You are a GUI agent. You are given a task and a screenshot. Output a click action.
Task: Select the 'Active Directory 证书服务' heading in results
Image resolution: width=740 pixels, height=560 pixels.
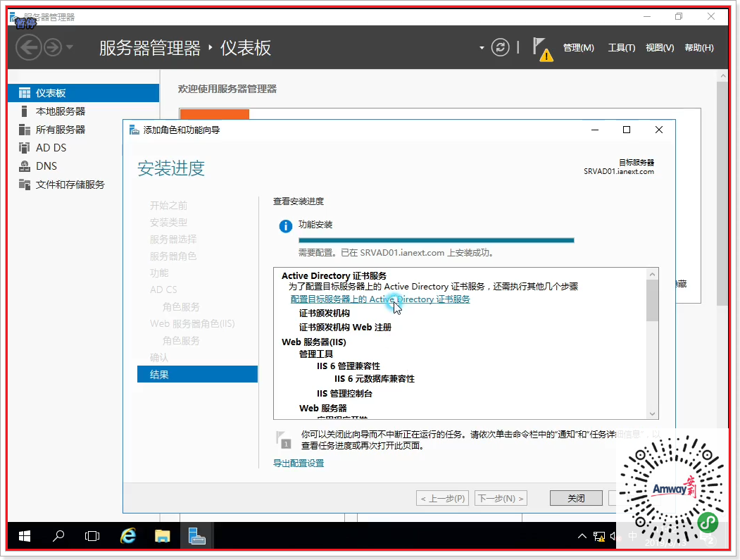point(334,275)
